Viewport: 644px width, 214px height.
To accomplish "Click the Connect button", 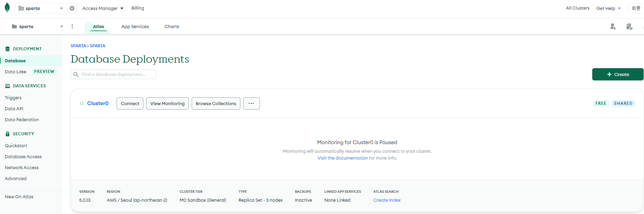I will [130, 103].
